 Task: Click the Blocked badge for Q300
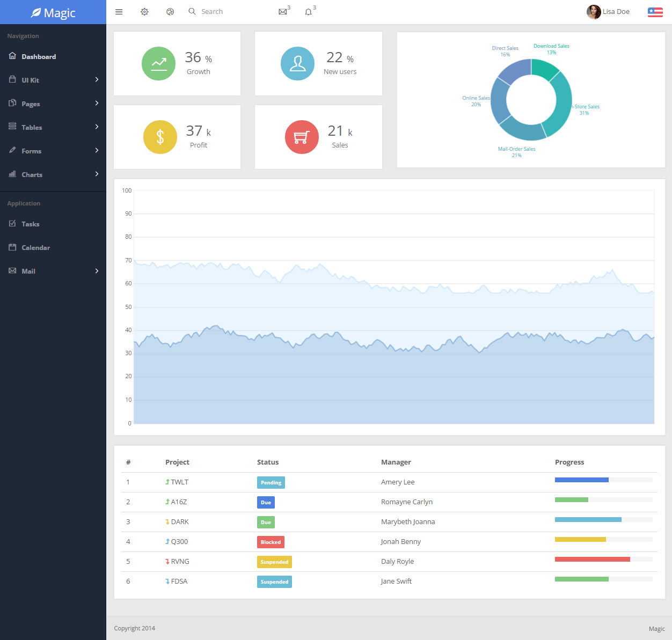point(271,542)
